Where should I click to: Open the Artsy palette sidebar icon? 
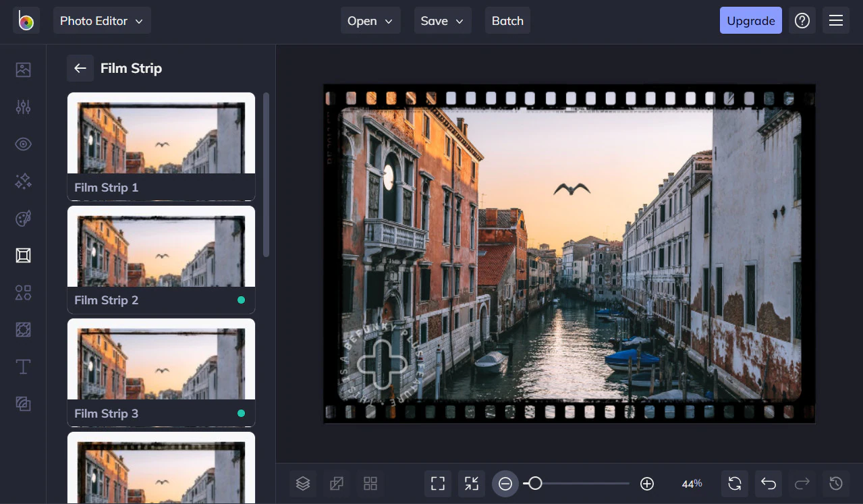[x=24, y=219]
